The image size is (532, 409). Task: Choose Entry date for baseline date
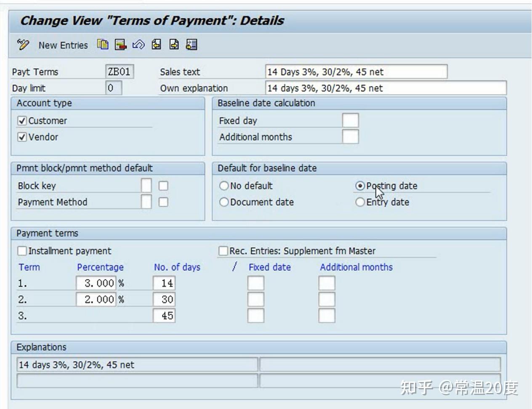(x=360, y=202)
